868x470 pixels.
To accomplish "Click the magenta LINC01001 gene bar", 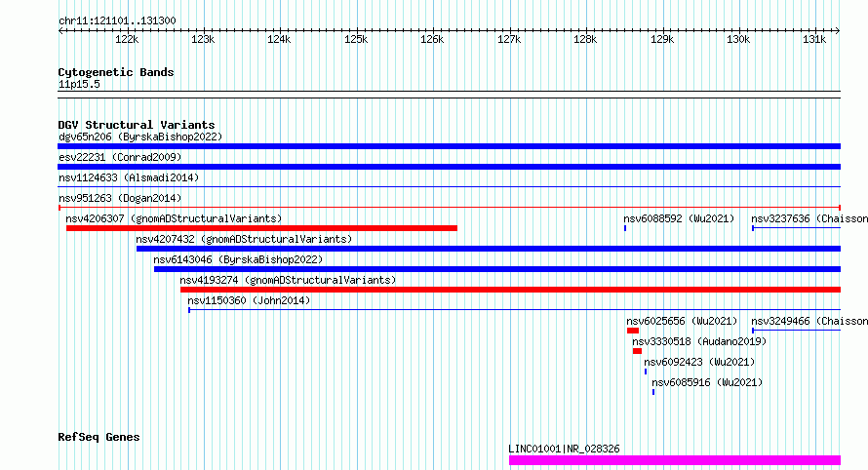I will pos(675,460).
